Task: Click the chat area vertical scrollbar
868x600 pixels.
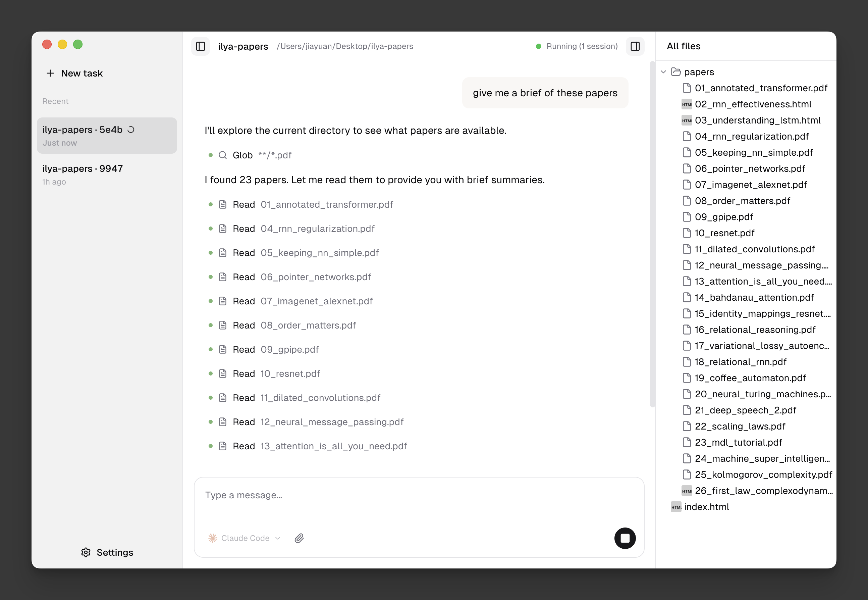Action: tap(652, 233)
